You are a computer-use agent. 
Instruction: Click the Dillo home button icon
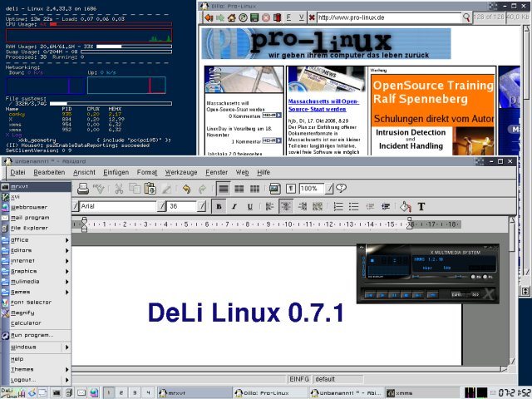click(x=232, y=17)
